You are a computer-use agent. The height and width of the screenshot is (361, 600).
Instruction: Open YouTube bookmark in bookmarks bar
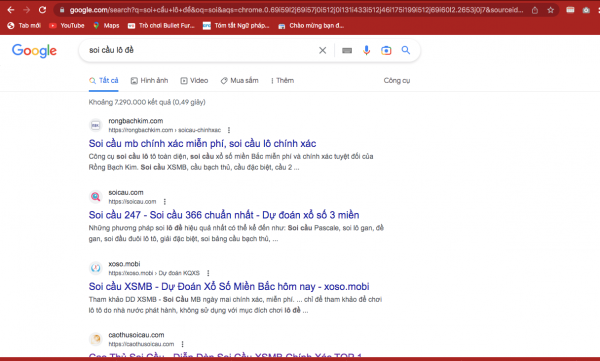pos(67,26)
